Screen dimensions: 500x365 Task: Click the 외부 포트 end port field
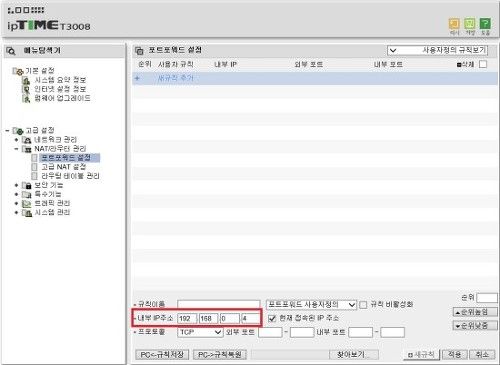click(302, 332)
